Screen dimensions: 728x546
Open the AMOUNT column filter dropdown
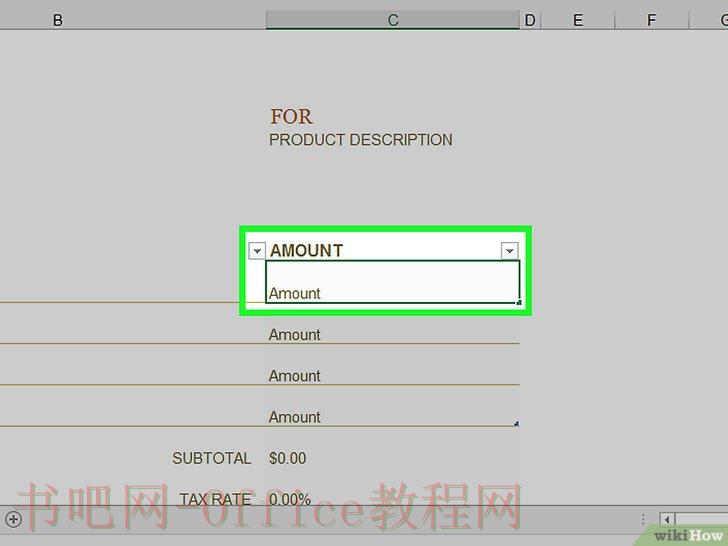coord(509,251)
